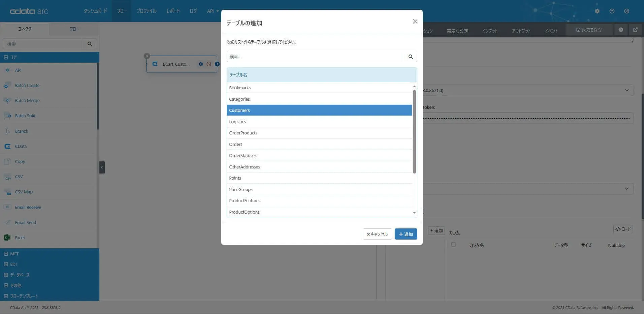Click the open-in-new-window icon
Image resolution: width=644 pixels, height=314 pixels.
(635, 30)
